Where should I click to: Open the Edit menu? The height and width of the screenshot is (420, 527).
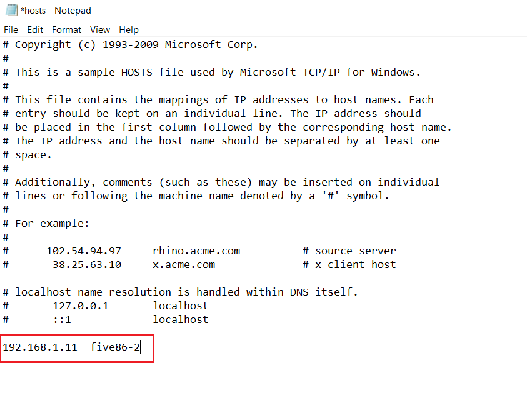pyautogui.click(x=35, y=29)
